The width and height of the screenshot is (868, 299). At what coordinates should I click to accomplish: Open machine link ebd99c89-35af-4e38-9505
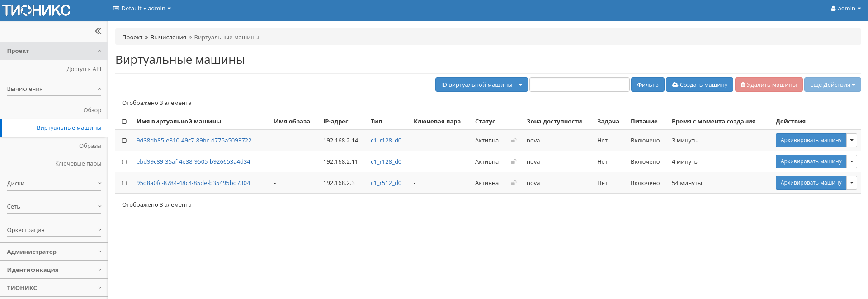pos(193,162)
